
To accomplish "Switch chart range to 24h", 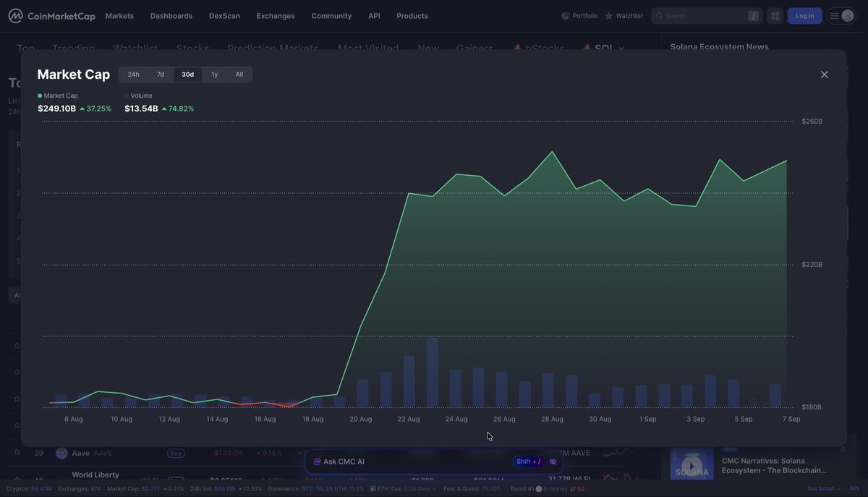I will 134,75.
